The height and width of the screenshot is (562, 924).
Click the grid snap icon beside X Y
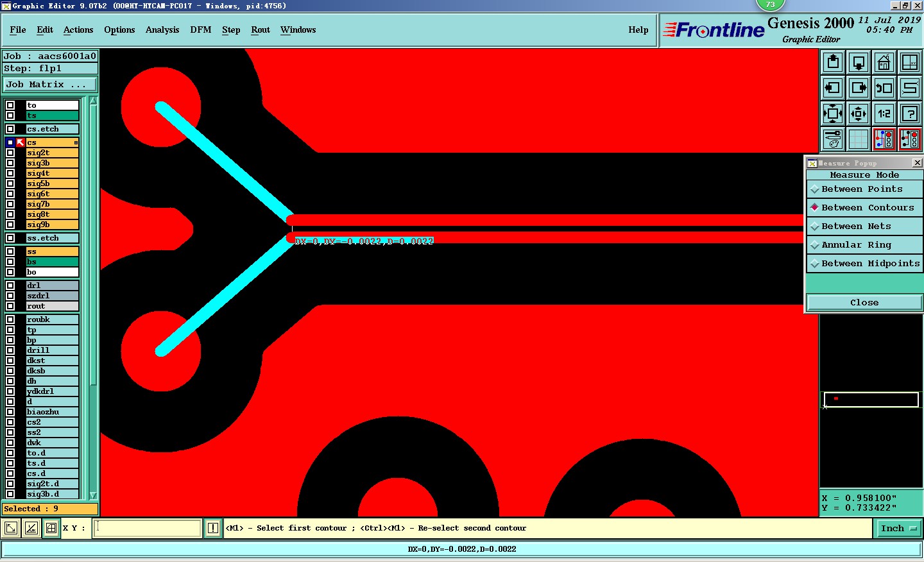click(51, 528)
